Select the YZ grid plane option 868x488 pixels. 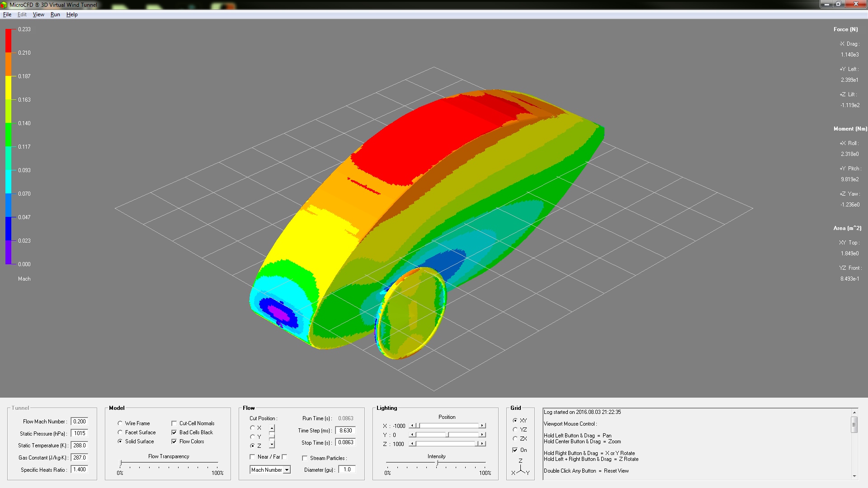click(x=515, y=430)
